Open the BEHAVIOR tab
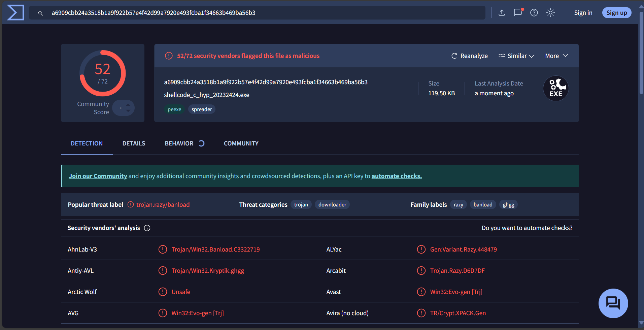The image size is (644, 330). pyautogui.click(x=179, y=143)
